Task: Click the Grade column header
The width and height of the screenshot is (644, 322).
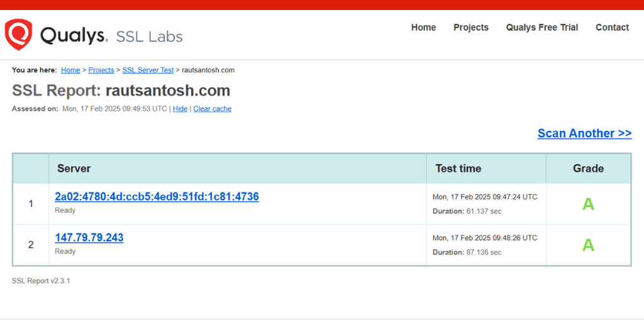Action: click(x=588, y=169)
